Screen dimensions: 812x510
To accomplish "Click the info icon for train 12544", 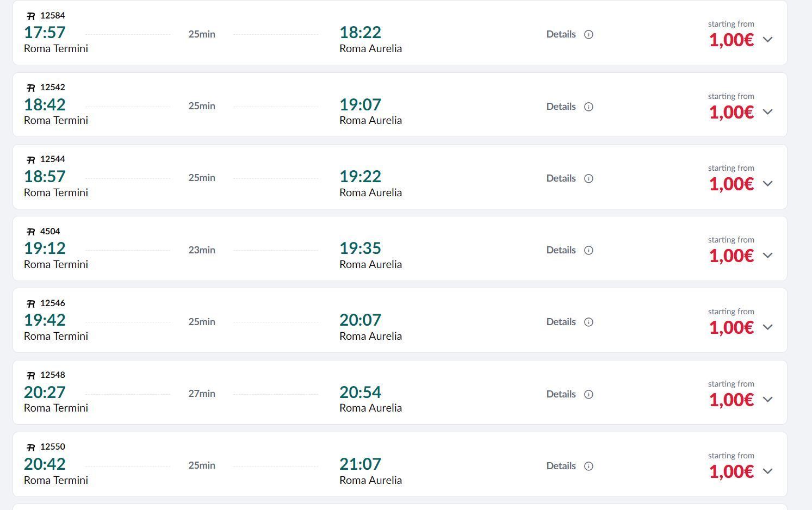I will click(x=588, y=178).
